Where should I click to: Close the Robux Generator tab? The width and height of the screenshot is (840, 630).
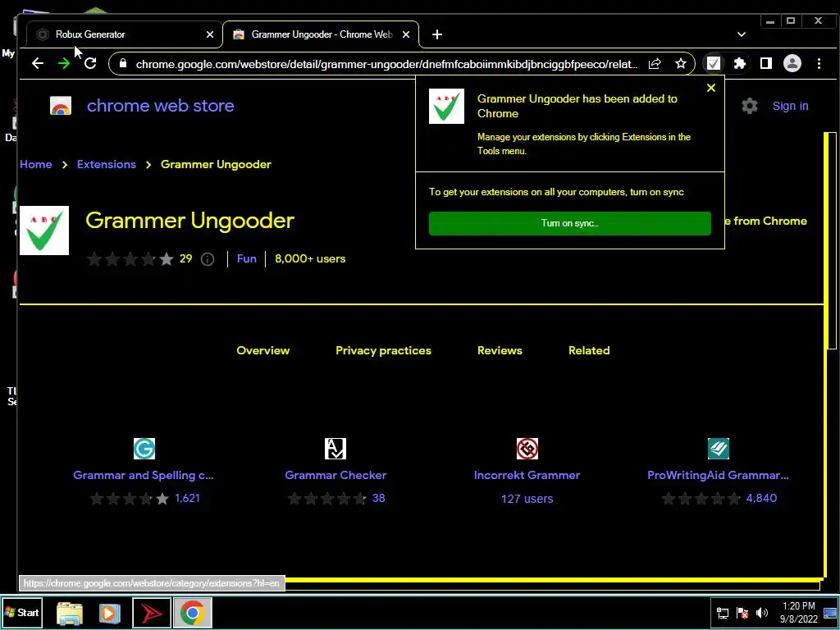coord(210,34)
